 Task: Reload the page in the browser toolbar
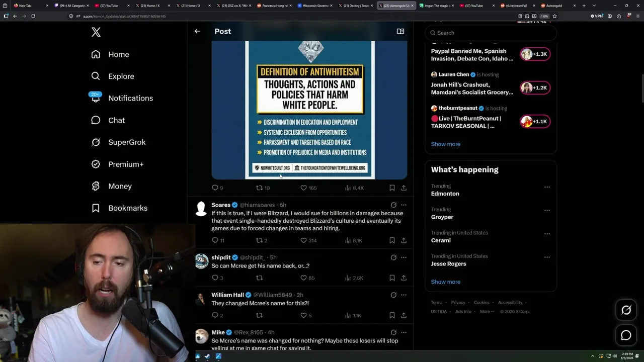(33, 16)
